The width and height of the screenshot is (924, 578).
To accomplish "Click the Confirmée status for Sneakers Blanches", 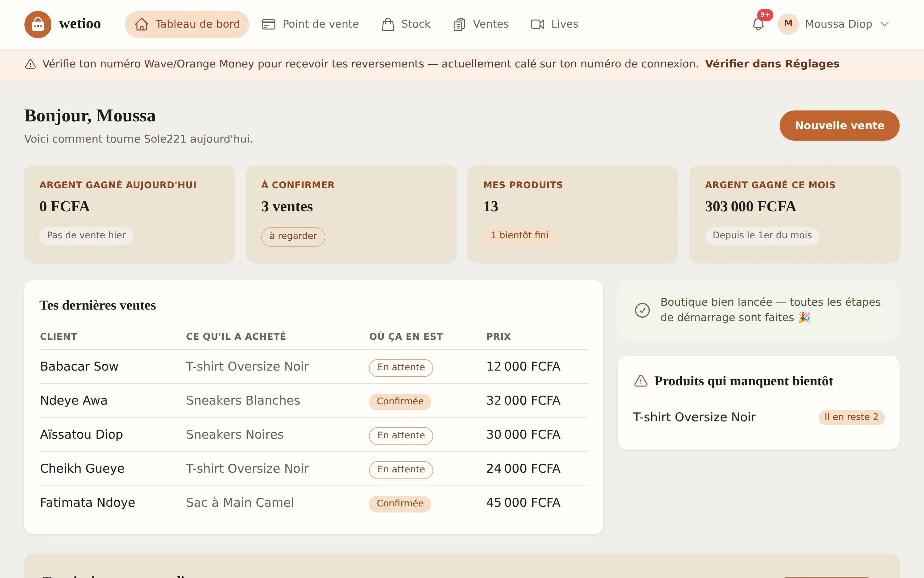I will [400, 402].
